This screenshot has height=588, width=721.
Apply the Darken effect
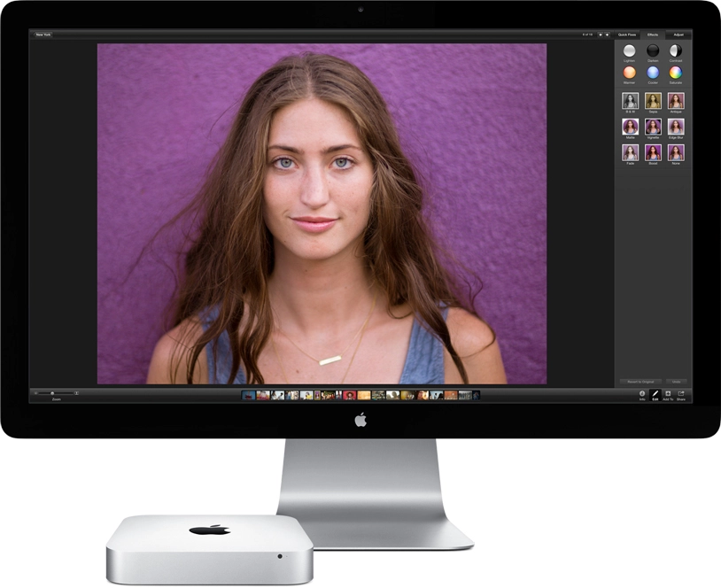click(x=653, y=51)
